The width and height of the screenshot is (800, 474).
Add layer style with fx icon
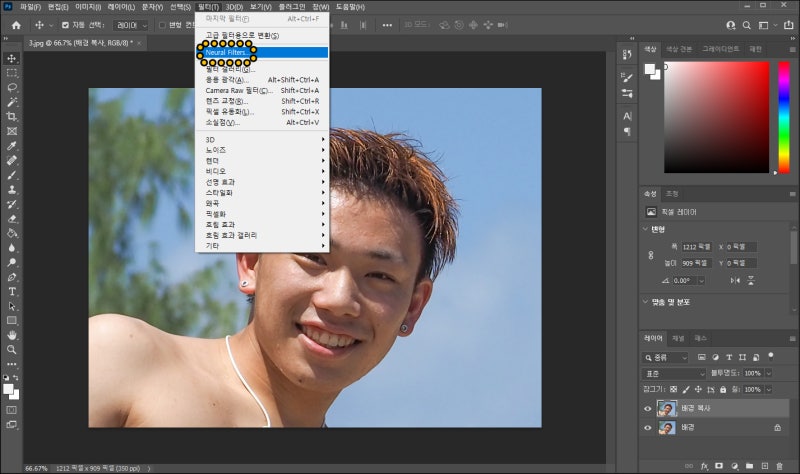coord(705,466)
